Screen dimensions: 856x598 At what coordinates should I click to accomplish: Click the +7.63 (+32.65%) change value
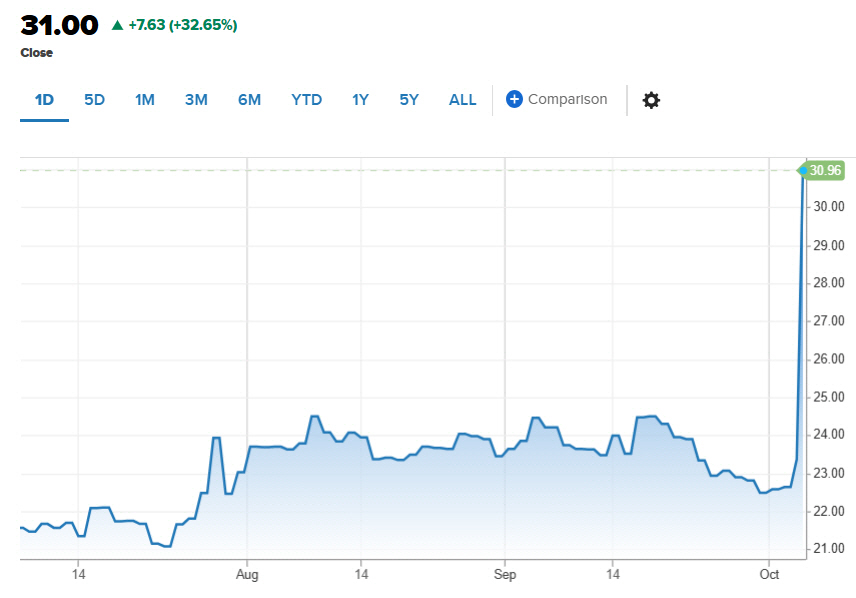[x=183, y=25]
